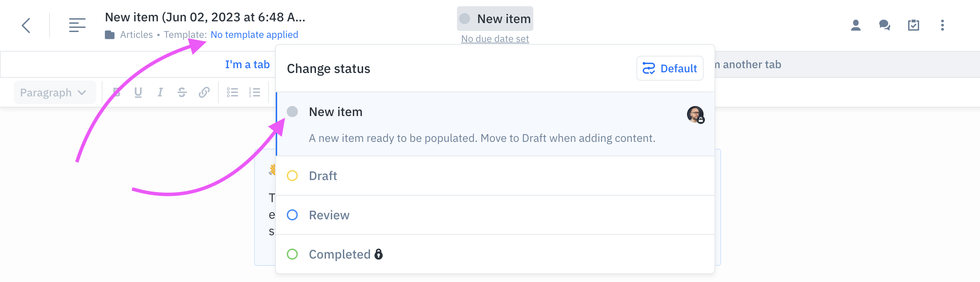Open the three-dot overflow menu
Viewport: 980px width, 282px height.
[x=942, y=25]
